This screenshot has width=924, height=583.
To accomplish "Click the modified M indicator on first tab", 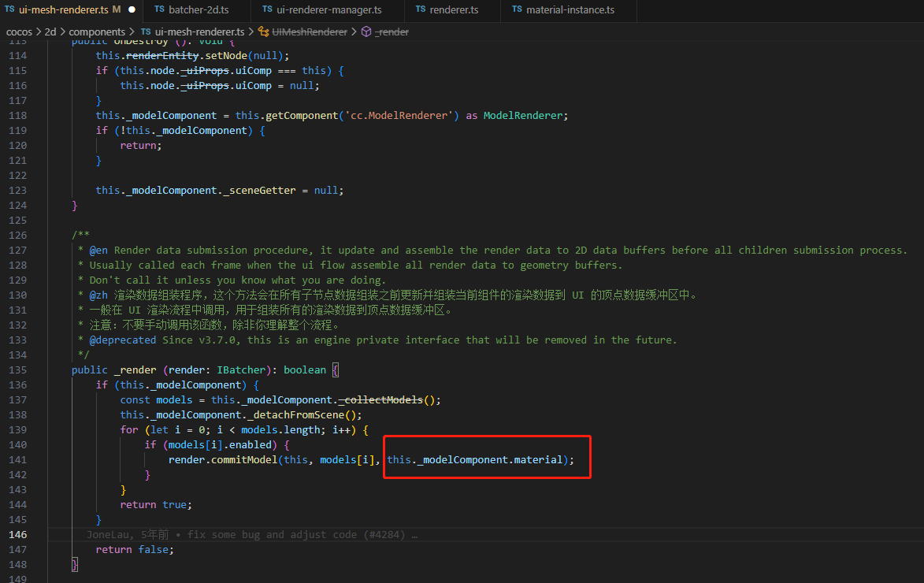I will (x=117, y=9).
